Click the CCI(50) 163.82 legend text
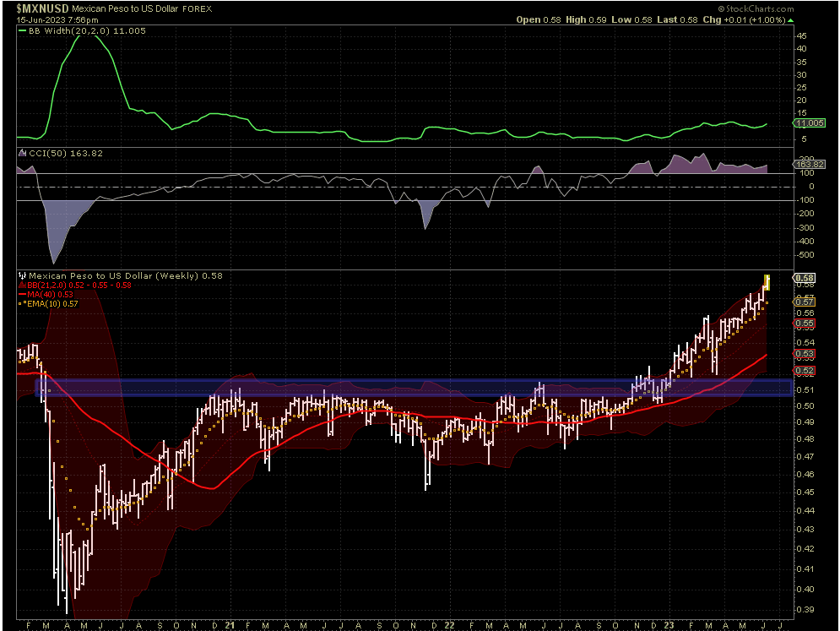This screenshot has width=840, height=631. 66,154
